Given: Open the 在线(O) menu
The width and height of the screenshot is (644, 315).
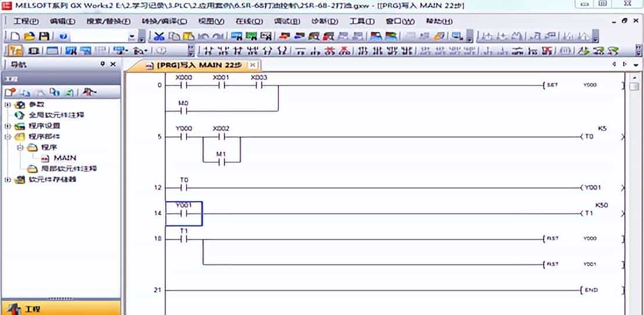Looking at the screenshot, I should click(x=249, y=22).
